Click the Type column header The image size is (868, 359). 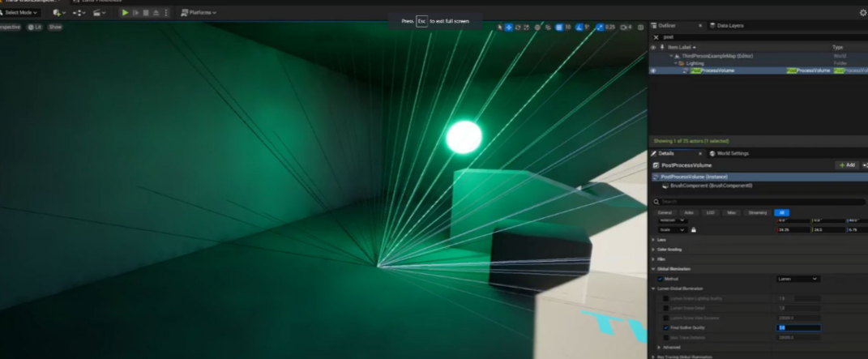tap(837, 48)
